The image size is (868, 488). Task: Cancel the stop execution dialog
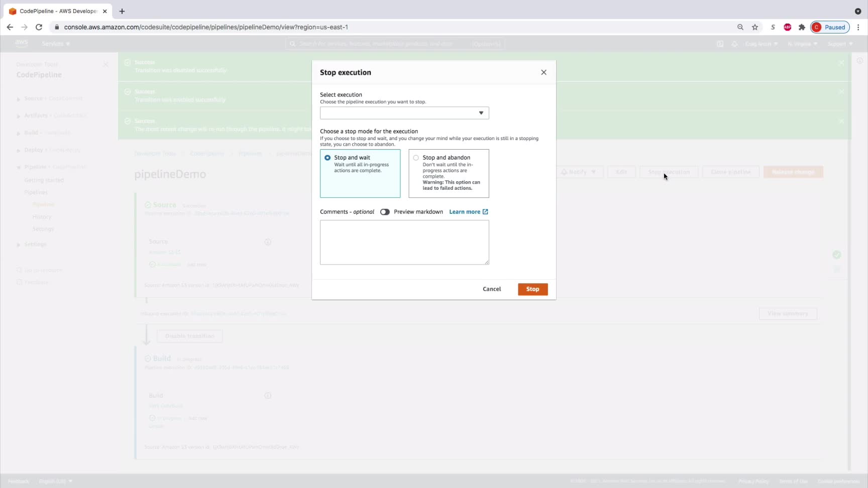(x=492, y=289)
